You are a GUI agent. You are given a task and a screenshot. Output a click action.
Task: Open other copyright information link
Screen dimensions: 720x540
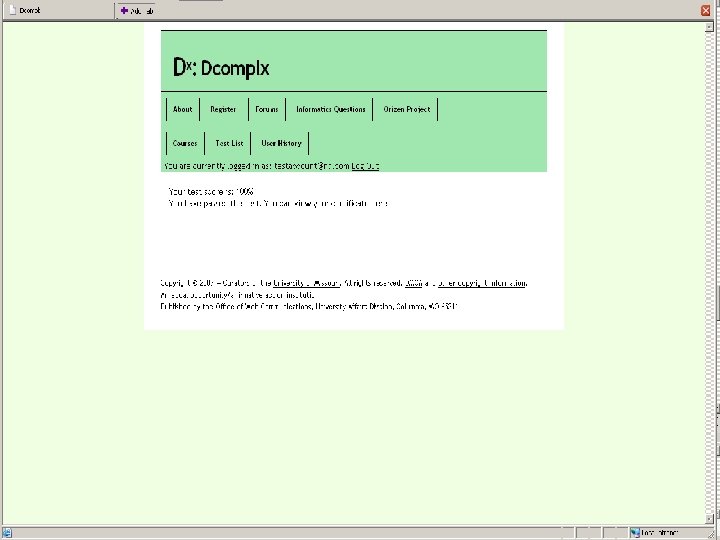pyautogui.click(x=482, y=283)
